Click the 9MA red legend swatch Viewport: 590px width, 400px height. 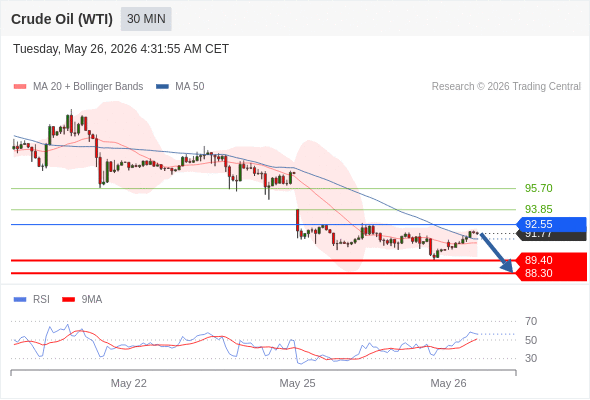[68, 300]
